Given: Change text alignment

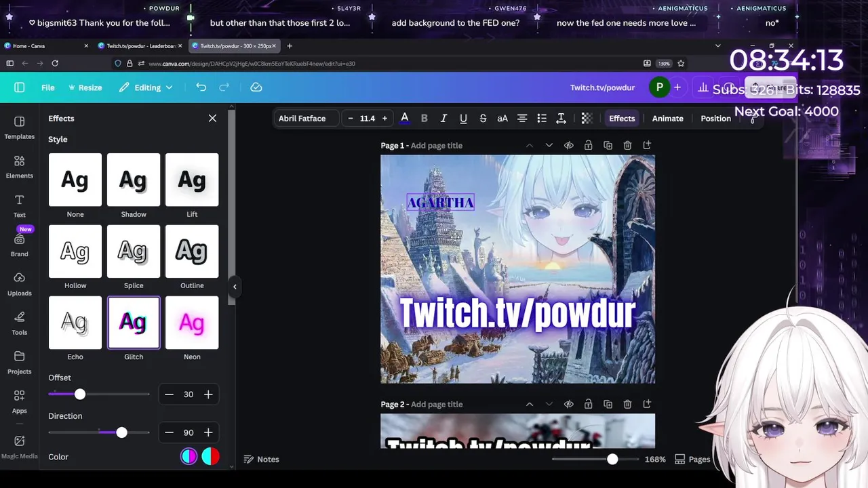Looking at the screenshot, I should [x=522, y=118].
